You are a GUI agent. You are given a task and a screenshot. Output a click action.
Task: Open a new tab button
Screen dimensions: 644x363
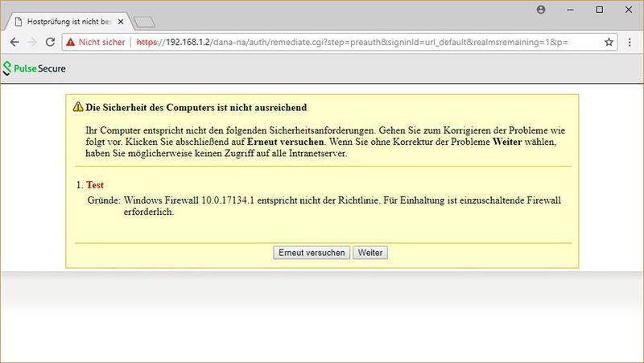click(145, 22)
